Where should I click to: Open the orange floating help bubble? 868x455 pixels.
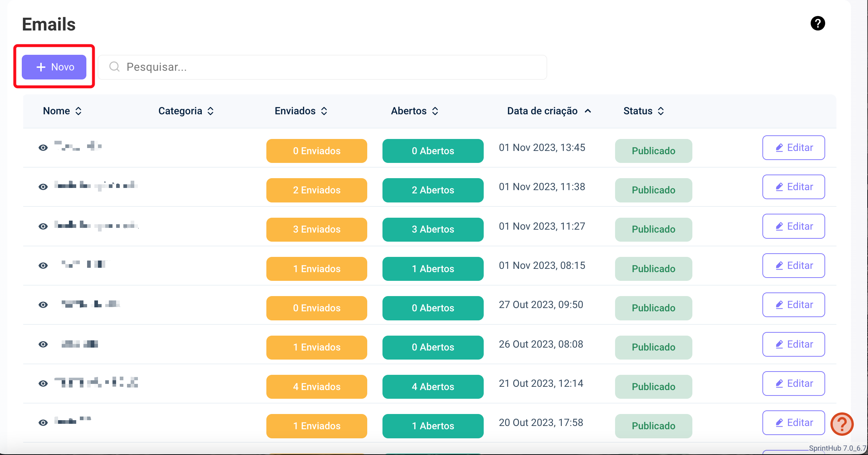(x=842, y=424)
